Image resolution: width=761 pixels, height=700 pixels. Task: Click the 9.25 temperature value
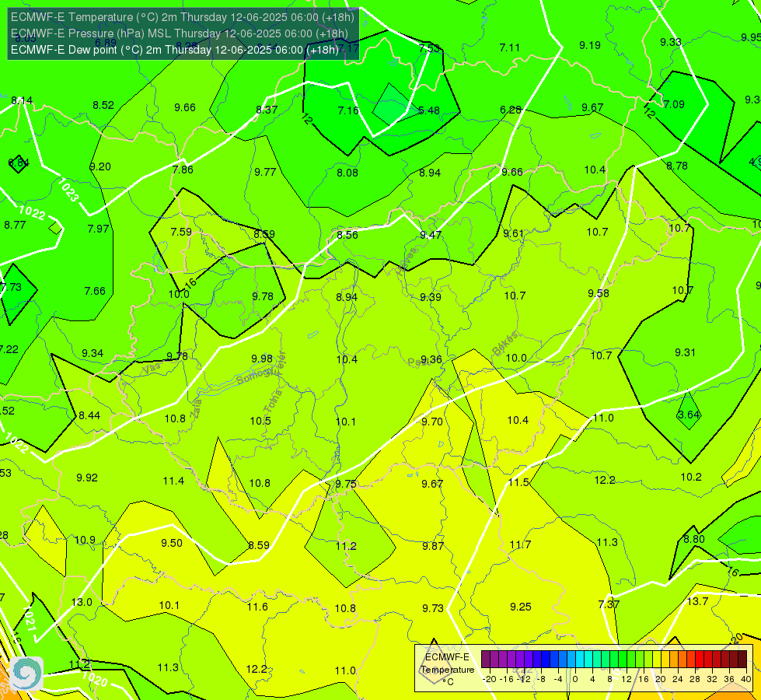pyautogui.click(x=521, y=607)
